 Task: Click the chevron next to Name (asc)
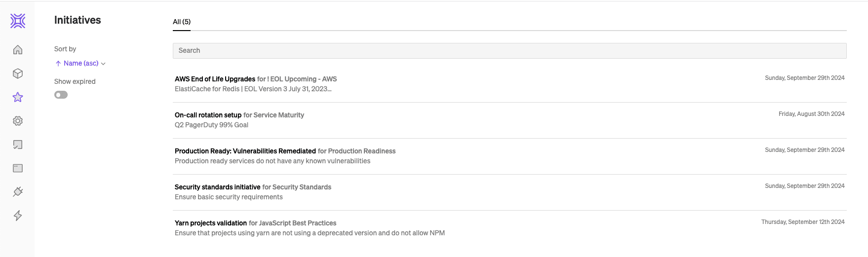(103, 64)
